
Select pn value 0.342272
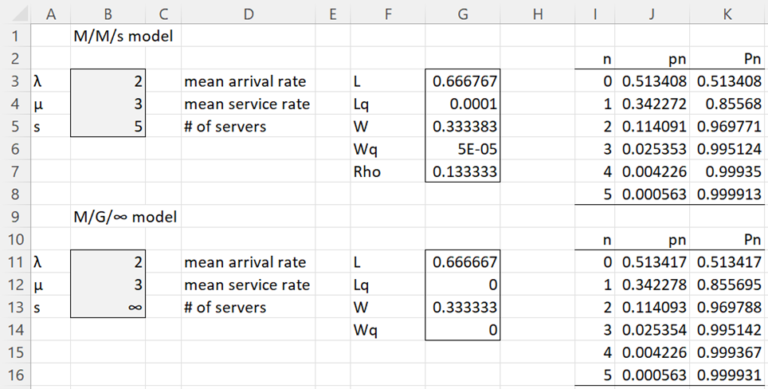pos(651,104)
